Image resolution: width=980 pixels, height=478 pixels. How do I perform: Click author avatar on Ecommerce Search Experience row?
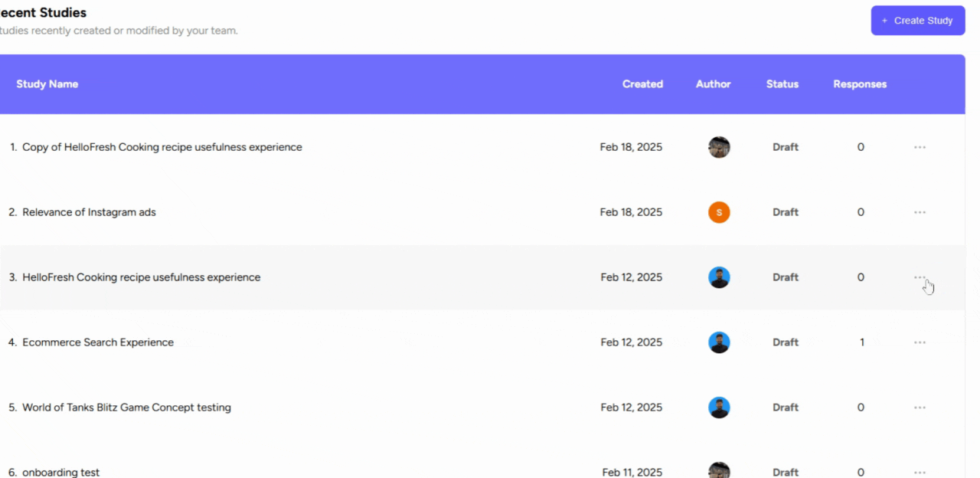tap(719, 342)
